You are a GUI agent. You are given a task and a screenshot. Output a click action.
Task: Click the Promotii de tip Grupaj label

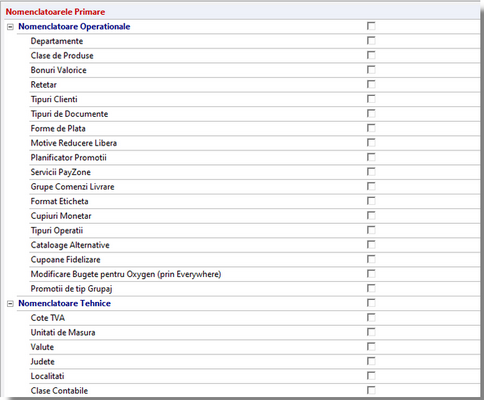coord(71,289)
